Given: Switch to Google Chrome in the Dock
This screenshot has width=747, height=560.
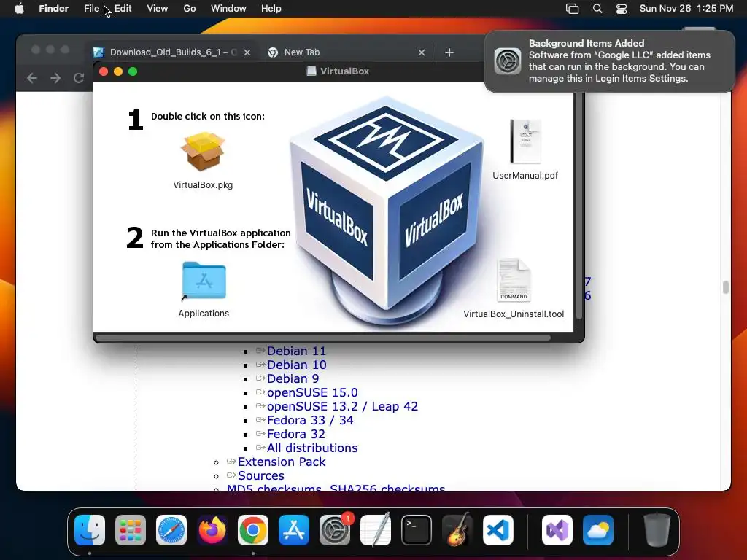Looking at the screenshot, I should (x=253, y=530).
